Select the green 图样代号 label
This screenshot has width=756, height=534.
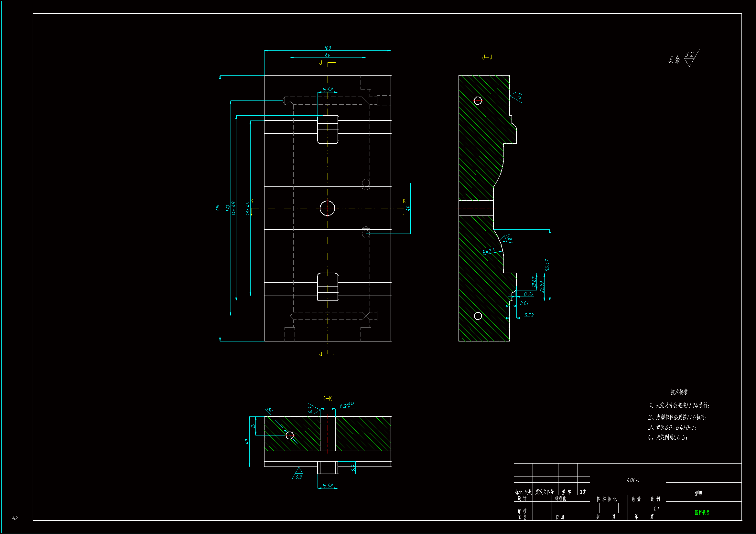[x=702, y=512]
